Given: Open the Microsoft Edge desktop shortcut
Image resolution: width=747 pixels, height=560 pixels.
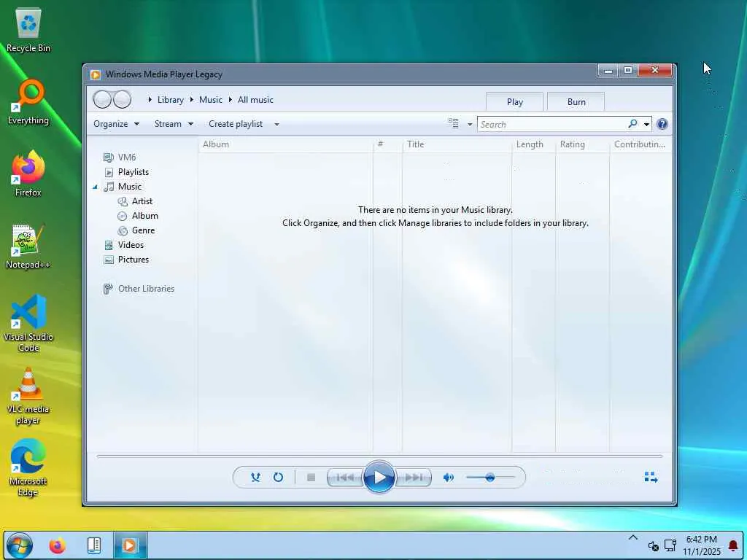Looking at the screenshot, I should pyautogui.click(x=28, y=467).
